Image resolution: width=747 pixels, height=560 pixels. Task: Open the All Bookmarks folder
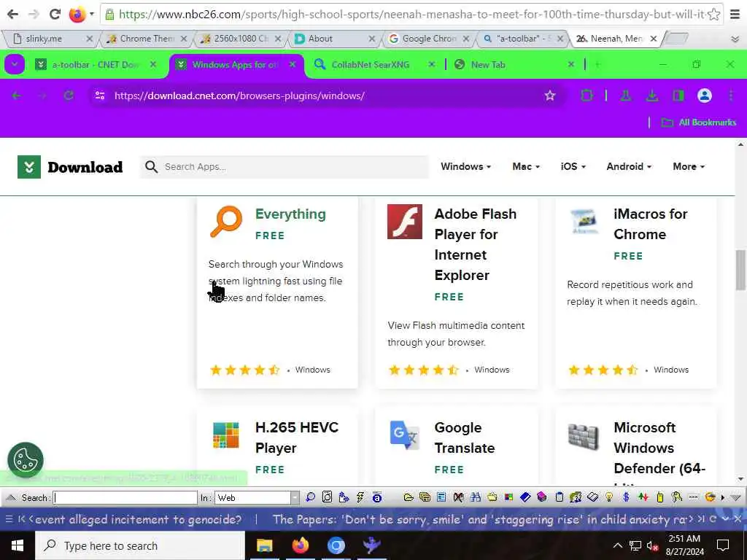699,122
